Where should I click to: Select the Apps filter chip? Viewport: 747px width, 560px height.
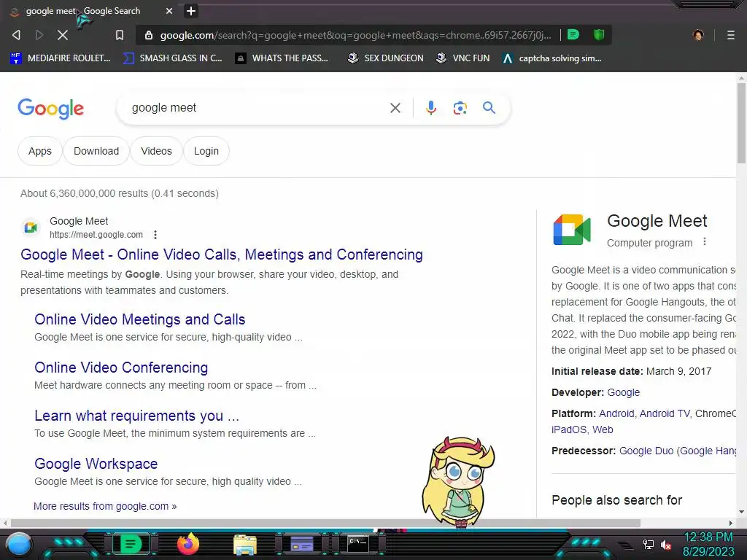(40, 151)
